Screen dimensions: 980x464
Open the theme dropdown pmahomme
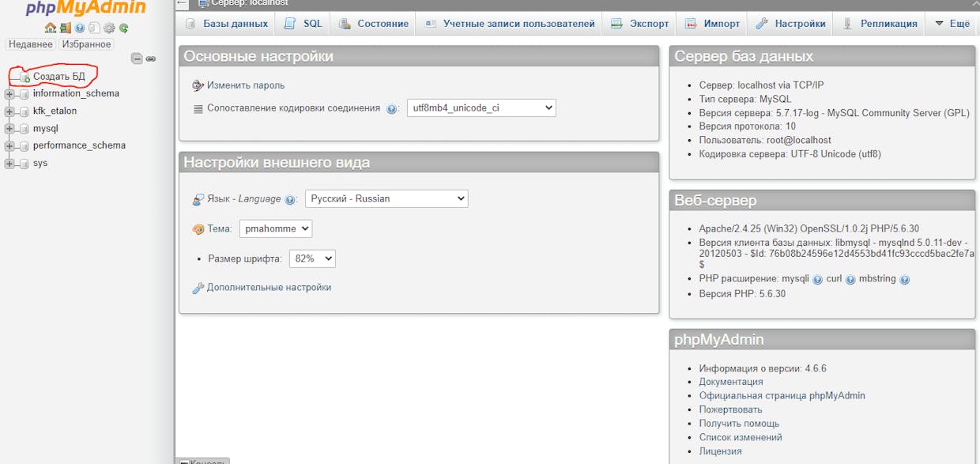[x=276, y=229]
